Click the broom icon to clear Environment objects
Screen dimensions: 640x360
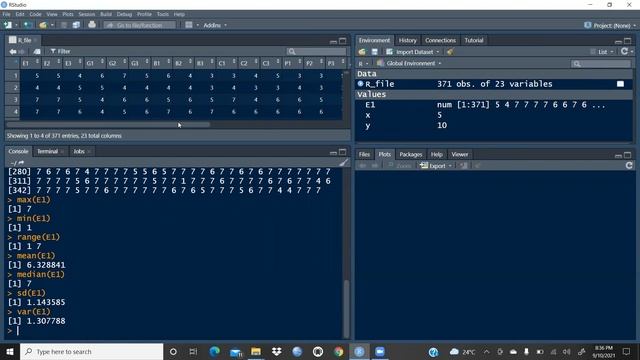pyautogui.click(x=450, y=52)
